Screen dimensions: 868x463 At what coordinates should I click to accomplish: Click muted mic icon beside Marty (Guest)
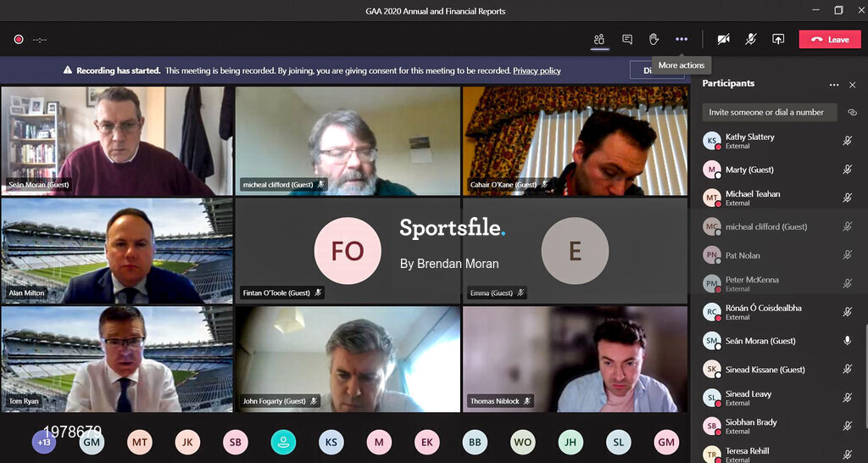(847, 170)
